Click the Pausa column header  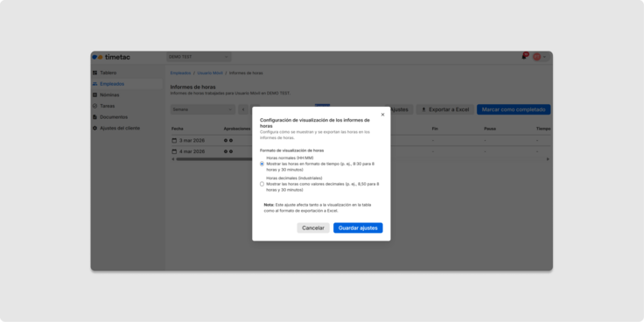coord(490,129)
